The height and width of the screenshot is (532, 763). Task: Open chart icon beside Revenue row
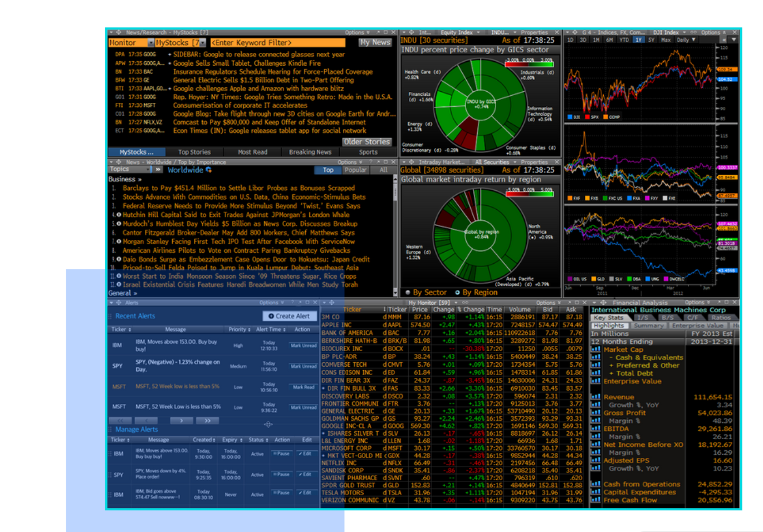595,397
